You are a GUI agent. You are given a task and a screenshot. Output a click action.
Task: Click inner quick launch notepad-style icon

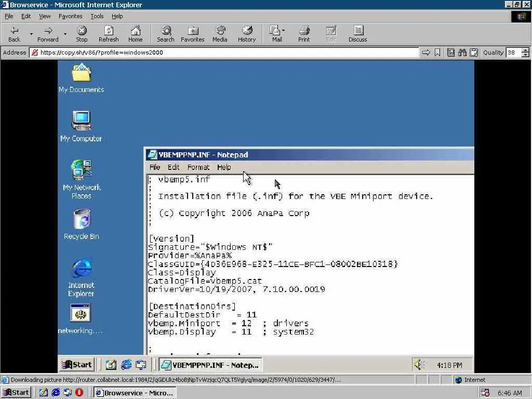(111, 365)
